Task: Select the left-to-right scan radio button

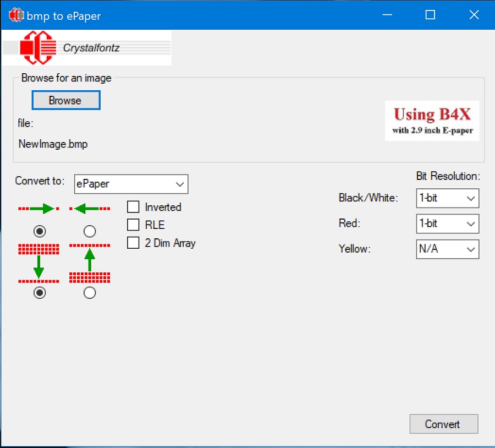Action: [40, 231]
